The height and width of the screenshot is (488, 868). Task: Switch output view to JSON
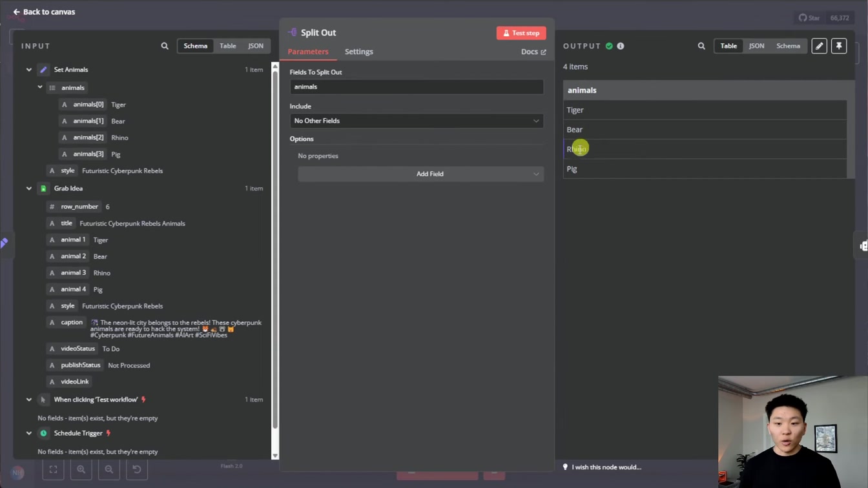[756, 46]
